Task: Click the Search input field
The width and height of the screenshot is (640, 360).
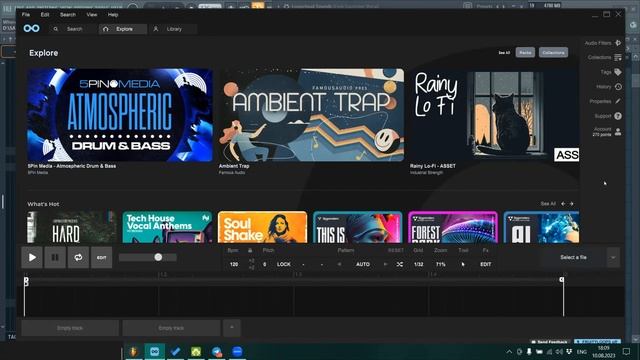Action: (x=73, y=29)
